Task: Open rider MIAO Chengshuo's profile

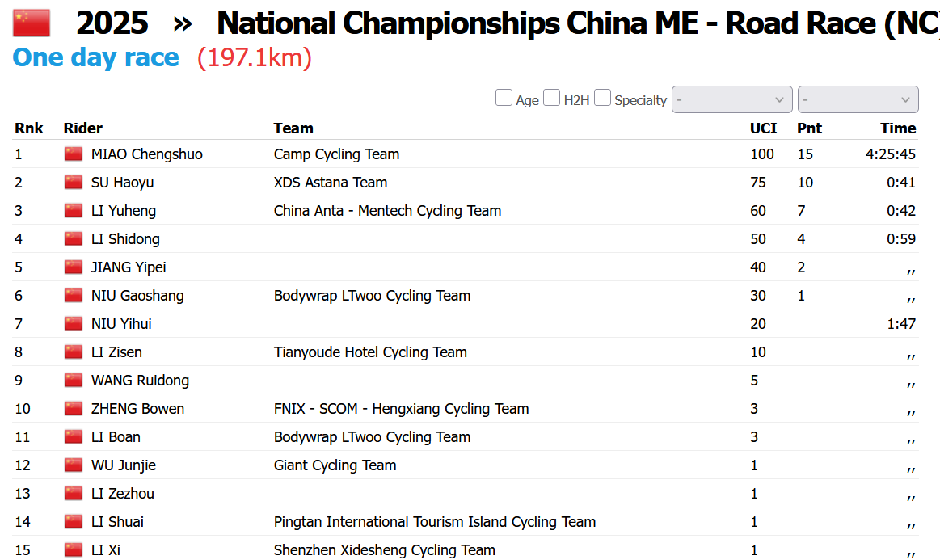Action: point(146,154)
